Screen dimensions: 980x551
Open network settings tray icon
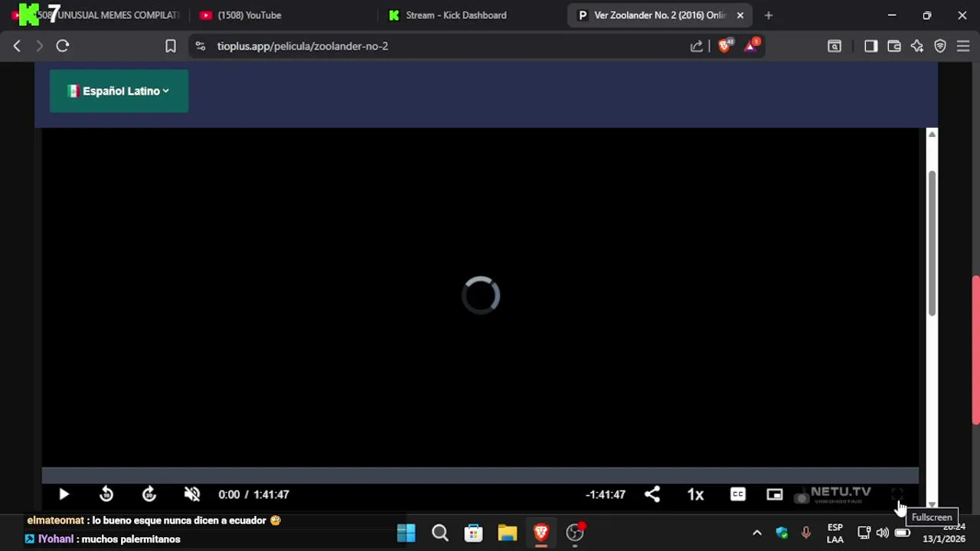[x=864, y=533]
